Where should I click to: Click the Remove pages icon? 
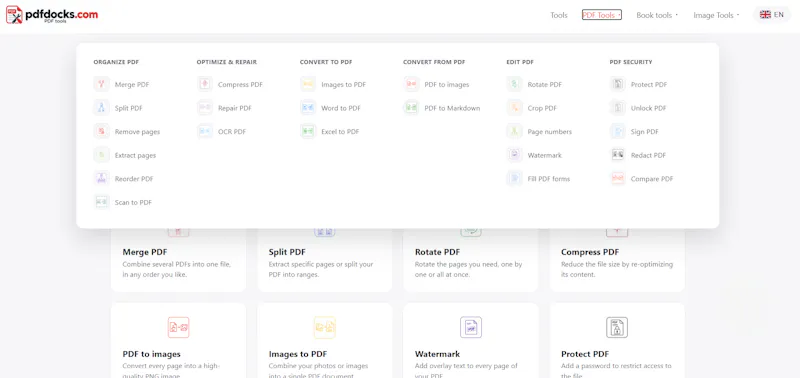point(102,132)
